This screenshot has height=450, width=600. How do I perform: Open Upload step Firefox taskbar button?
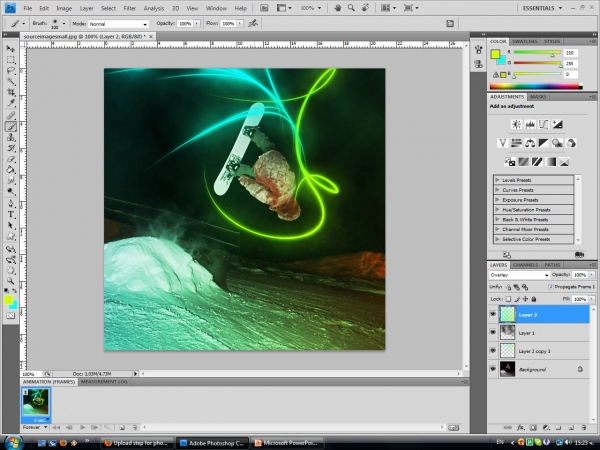[137, 443]
